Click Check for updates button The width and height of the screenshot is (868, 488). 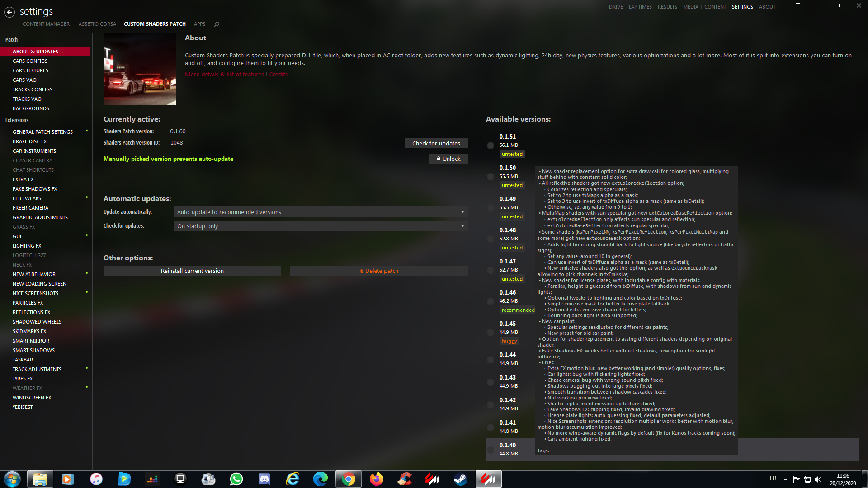(436, 143)
